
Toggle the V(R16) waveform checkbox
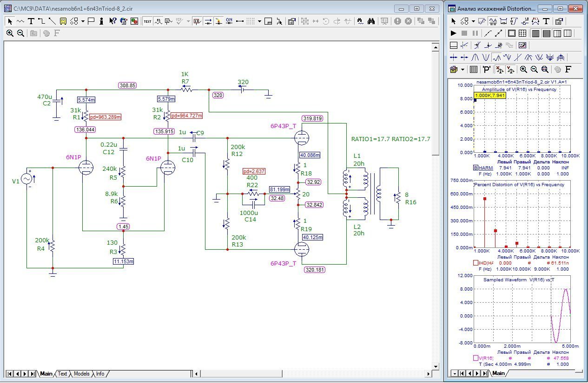(476, 358)
